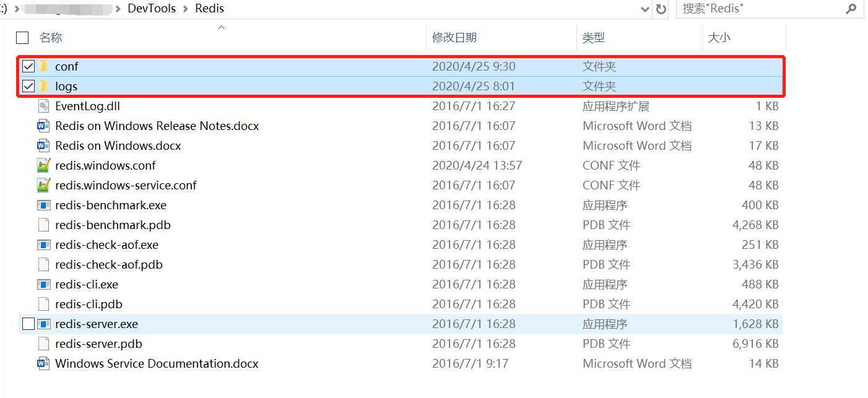Uncheck the conf folder checkbox
The width and height of the screenshot is (868, 398).
28,66
